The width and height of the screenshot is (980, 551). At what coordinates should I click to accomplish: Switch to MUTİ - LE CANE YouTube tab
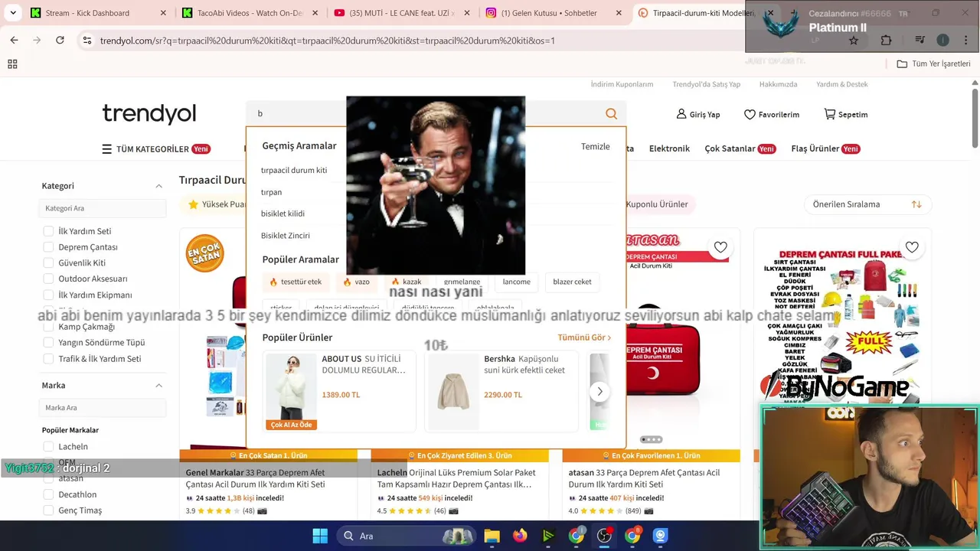pyautogui.click(x=401, y=13)
